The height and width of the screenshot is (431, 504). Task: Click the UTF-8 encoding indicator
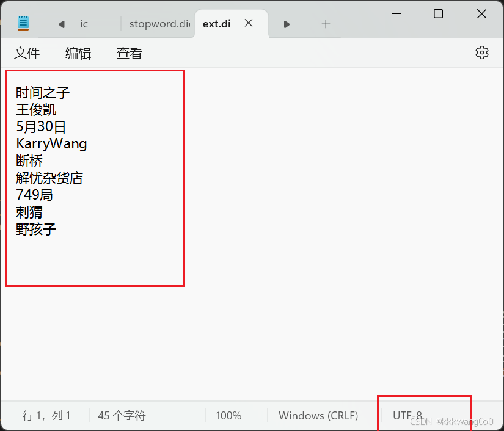pos(407,416)
